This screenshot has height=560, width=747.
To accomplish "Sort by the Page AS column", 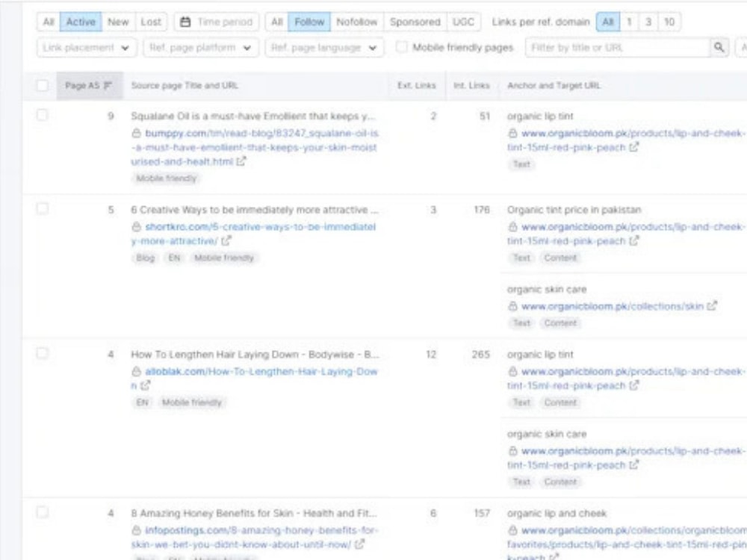I will click(89, 86).
